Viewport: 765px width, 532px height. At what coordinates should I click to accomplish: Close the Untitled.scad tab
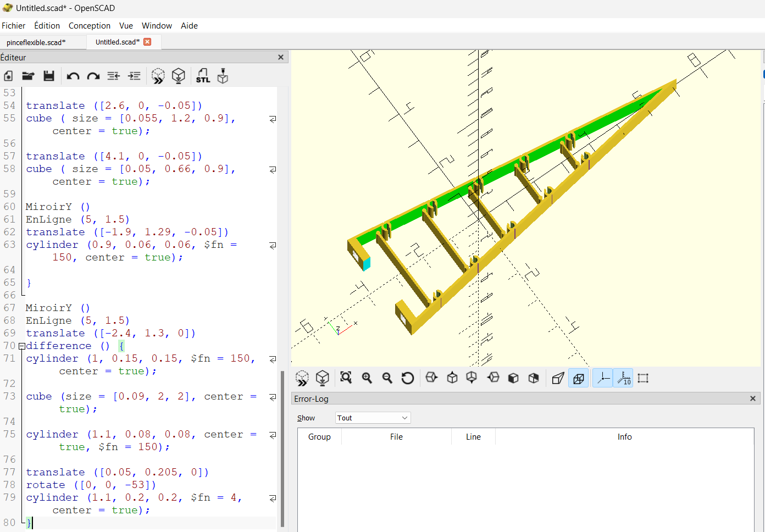point(147,42)
